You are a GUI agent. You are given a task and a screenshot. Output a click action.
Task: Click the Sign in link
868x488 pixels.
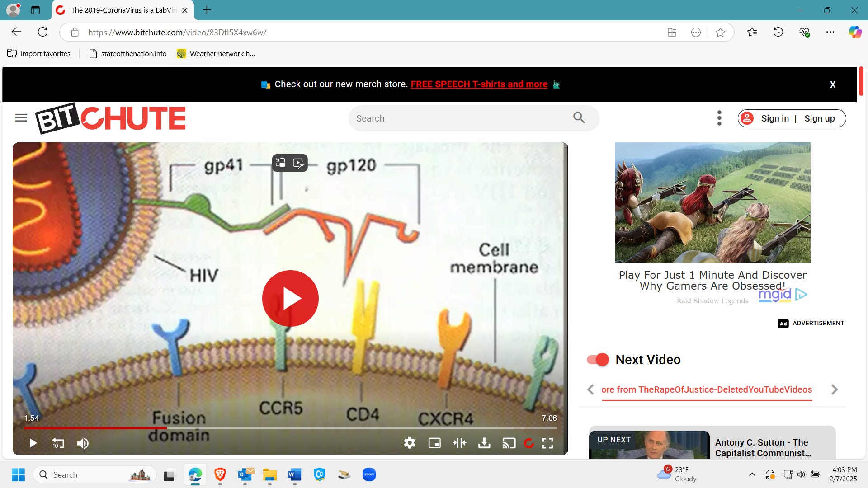click(x=775, y=118)
